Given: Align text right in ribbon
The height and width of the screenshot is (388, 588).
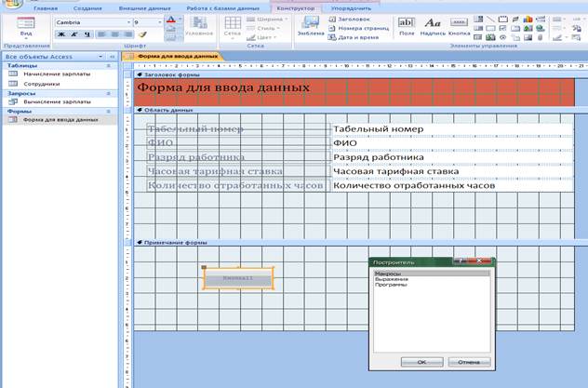Looking at the screenshot, I should click(x=127, y=34).
